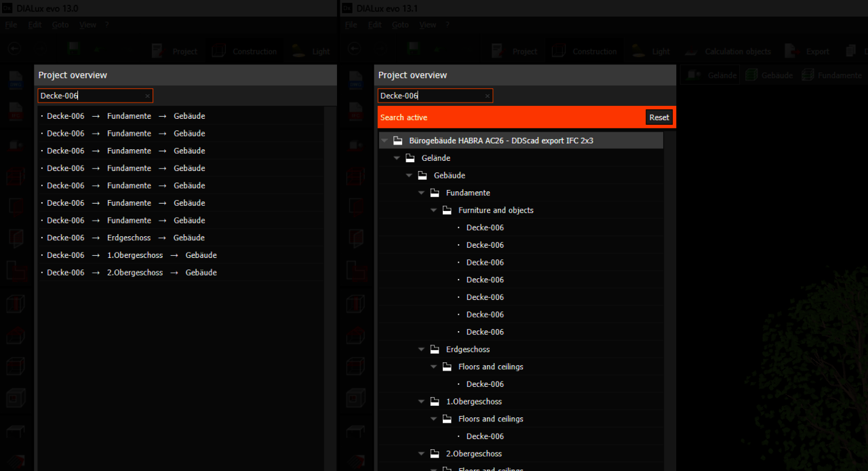Collapse the Bürogebäude HABRA AC26 root node
The image size is (868, 471).
(x=385, y=141)
